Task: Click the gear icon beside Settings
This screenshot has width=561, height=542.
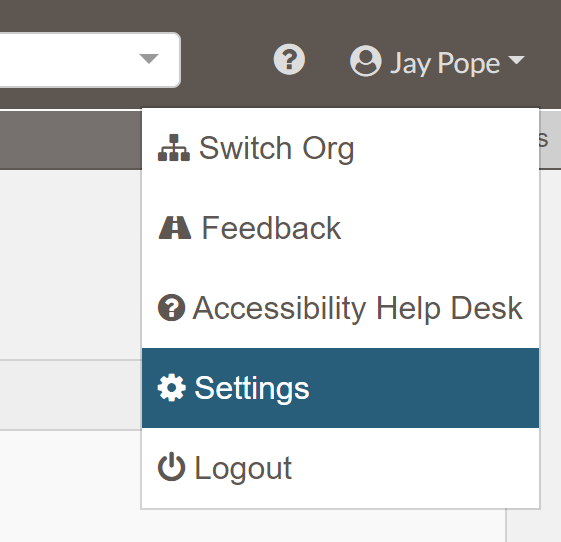Action: [x=172, y=387]
